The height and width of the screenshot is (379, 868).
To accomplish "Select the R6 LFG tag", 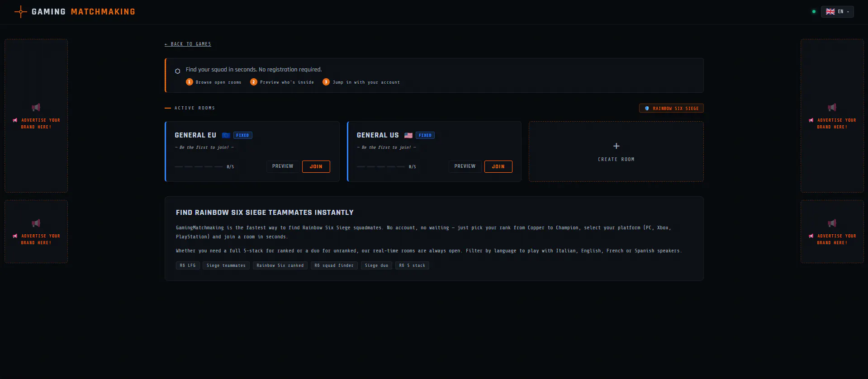I will click(188, 265).
